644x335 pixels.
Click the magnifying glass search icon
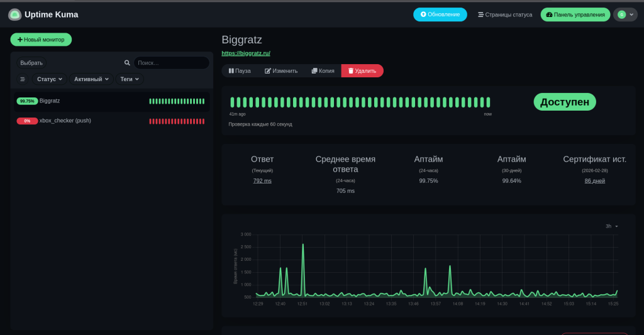click(127, 63)
